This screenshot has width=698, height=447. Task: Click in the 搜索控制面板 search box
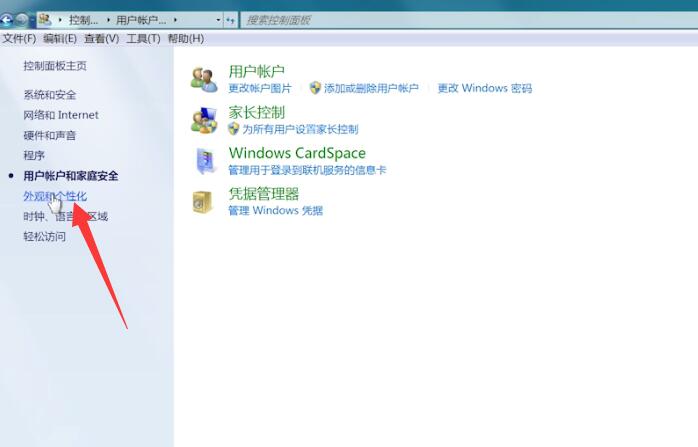[x=469, y=20]
